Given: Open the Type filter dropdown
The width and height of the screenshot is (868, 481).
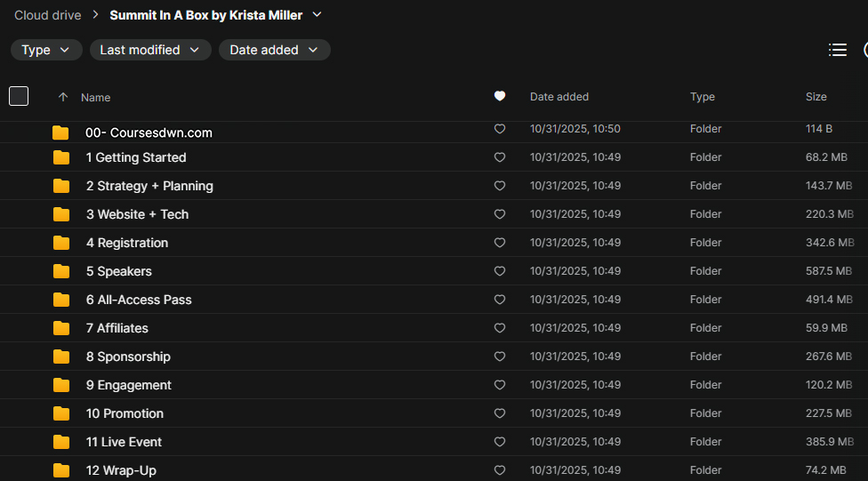Looking at the screenshot, I should (46, 50).
